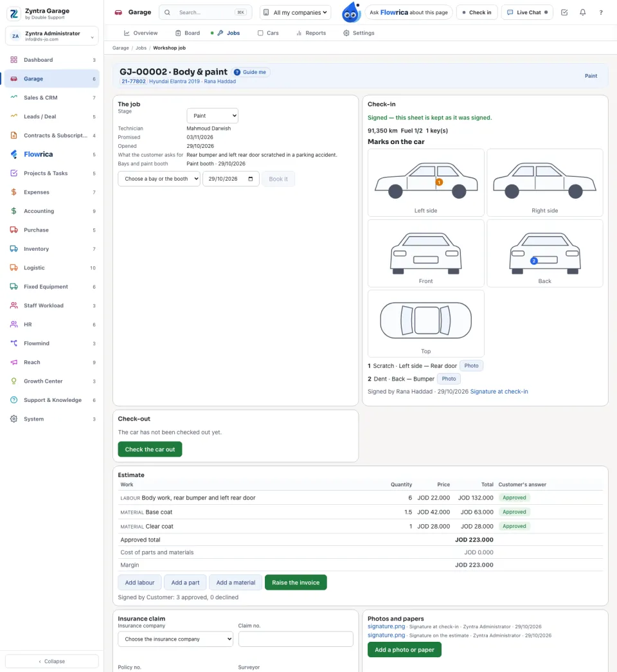Viewport: 617px width, 672px height.
Task: Open the Choose the insurance company dropdown
Action: click(x=175, y=639)
